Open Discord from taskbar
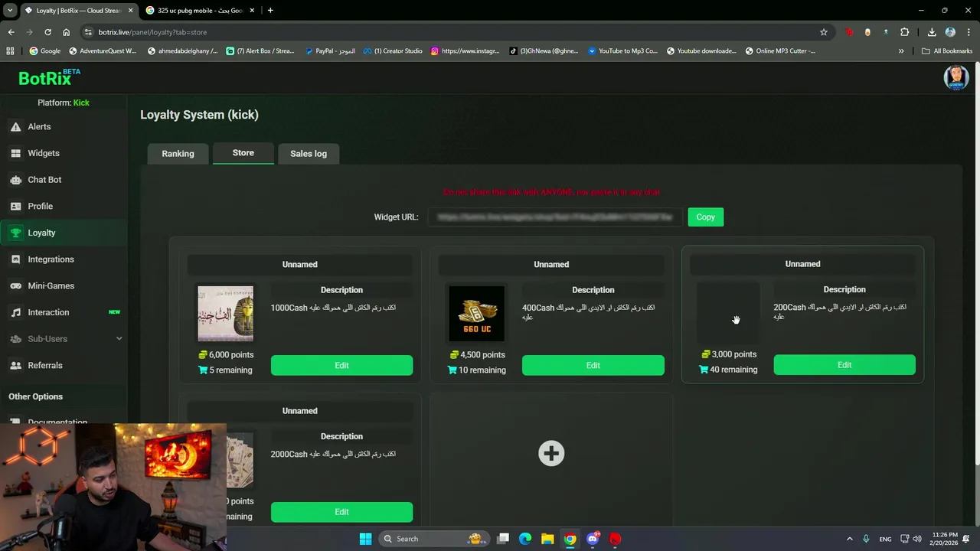This screenshot has height=551, width=980. 593,539
